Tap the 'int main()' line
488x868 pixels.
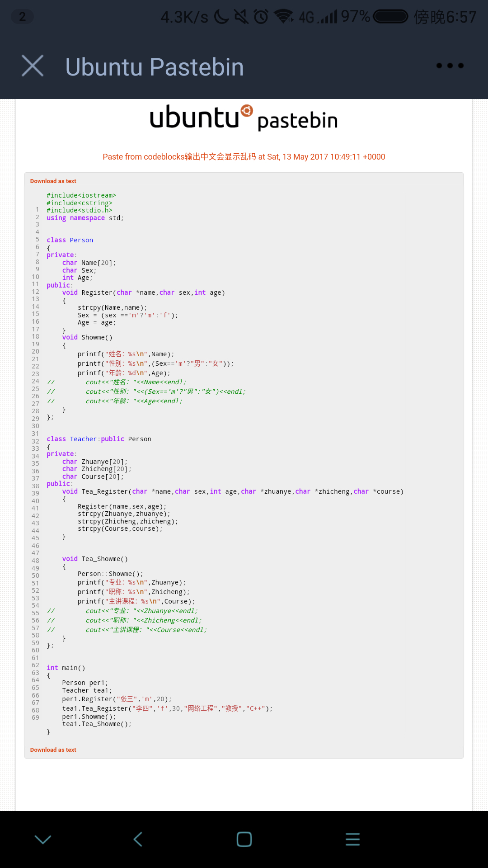[x=66, y=668]
